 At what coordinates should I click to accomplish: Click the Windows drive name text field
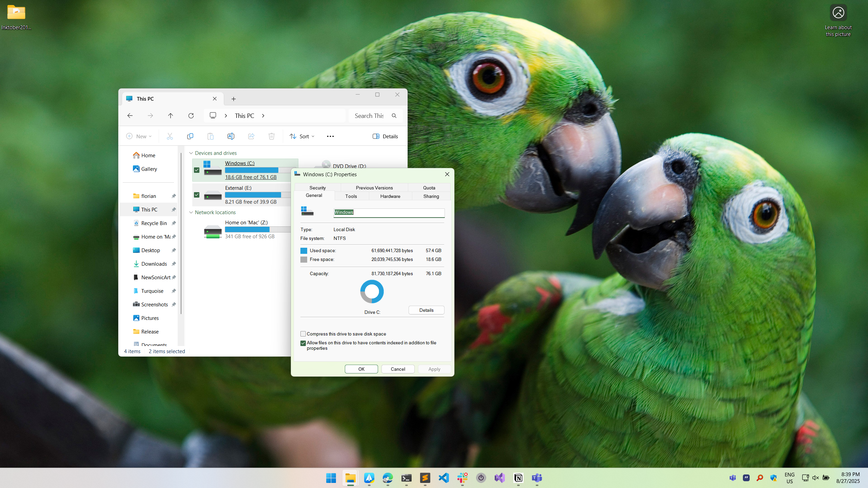coord(389,212)
